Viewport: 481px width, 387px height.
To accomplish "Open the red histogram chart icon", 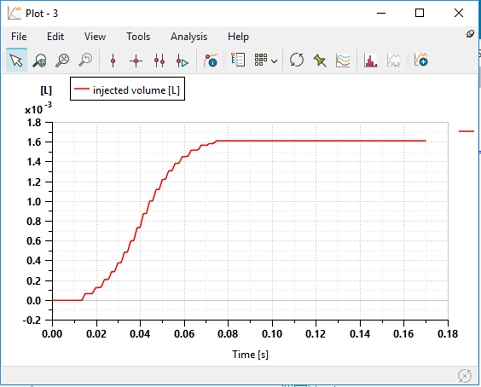I will pos(370,61).
